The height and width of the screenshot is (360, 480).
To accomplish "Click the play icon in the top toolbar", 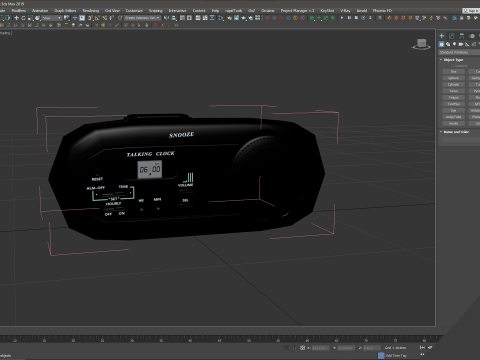I will pos(342,18).
